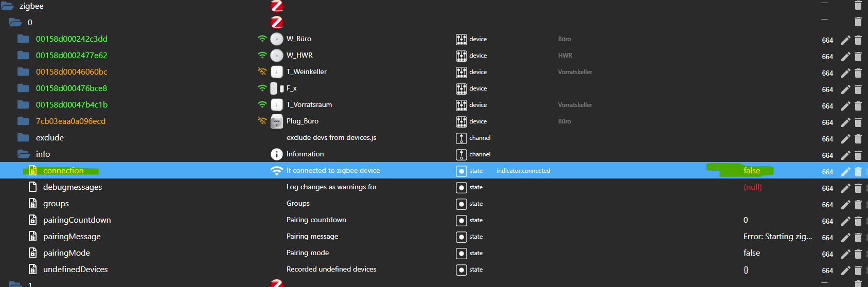This screenshot has height=287, width=868.
Task: Expand the 00158d000242c3dd device folder
Action: pyautogui.click(x=23, y=39)
